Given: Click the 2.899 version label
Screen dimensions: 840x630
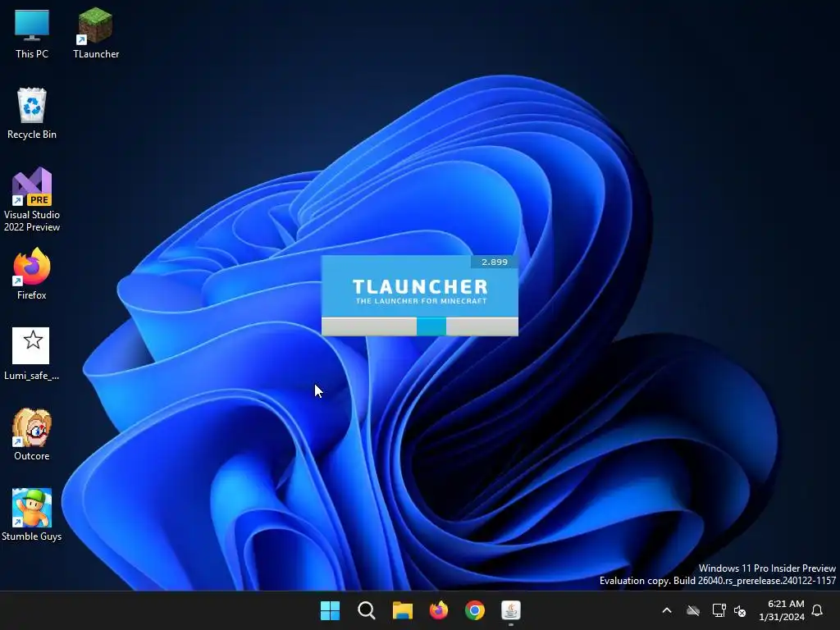Looking at the screenshot, I should coord(495,262).
